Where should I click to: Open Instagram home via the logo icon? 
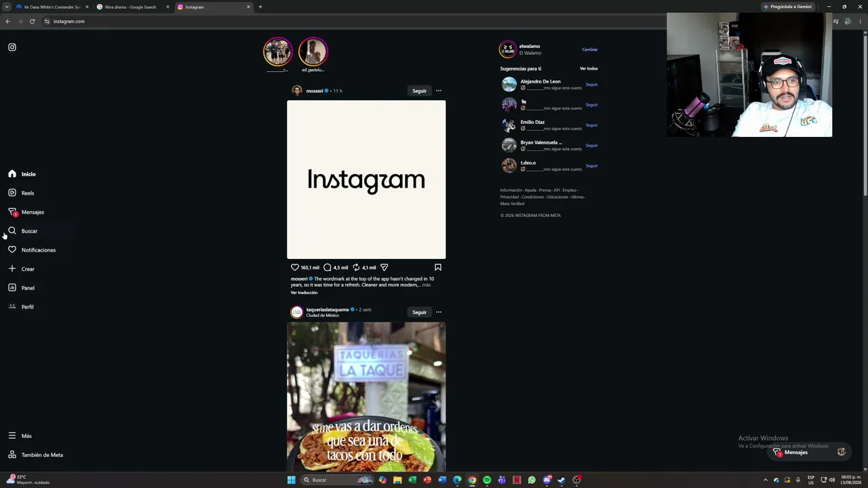coord(12,47)
